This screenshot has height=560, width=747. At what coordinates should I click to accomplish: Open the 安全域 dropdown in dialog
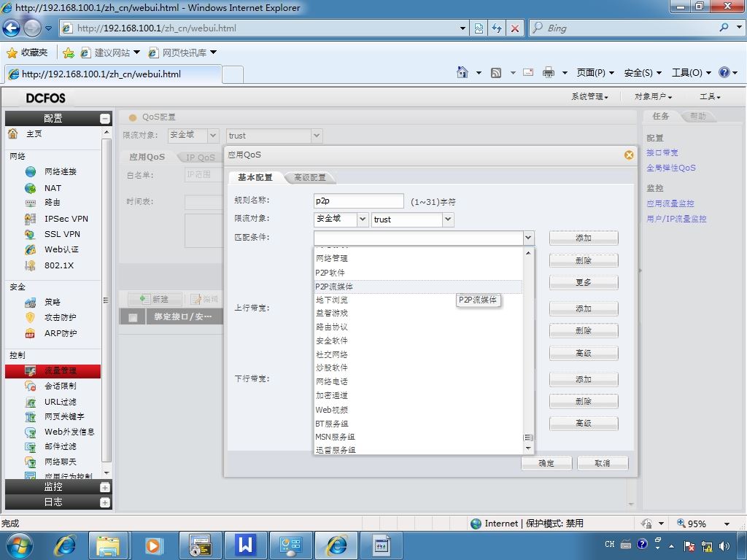point(363,219)
